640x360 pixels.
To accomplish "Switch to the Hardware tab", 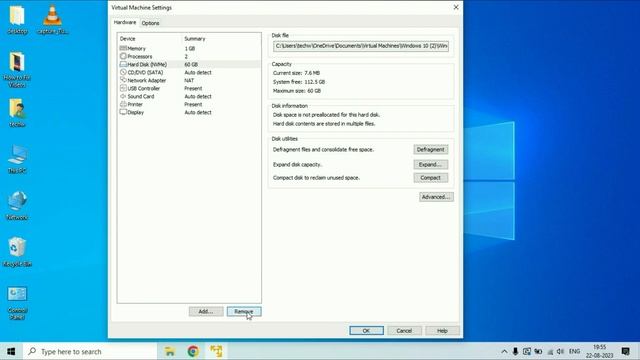I will point(124,22).
